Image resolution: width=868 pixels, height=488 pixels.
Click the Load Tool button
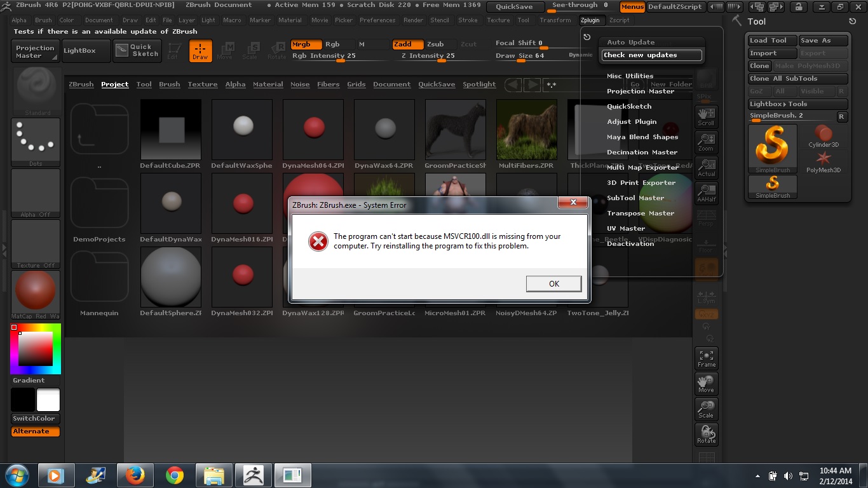[772, 41]
